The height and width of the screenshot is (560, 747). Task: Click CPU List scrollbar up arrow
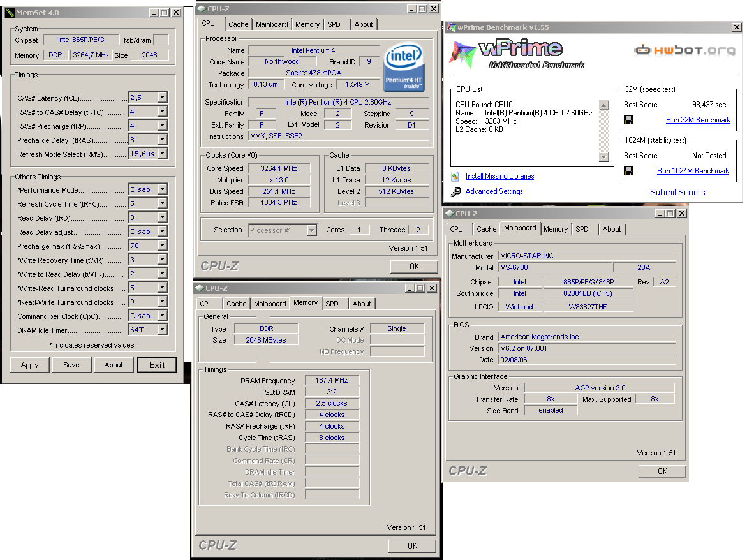tap(604, 105)
